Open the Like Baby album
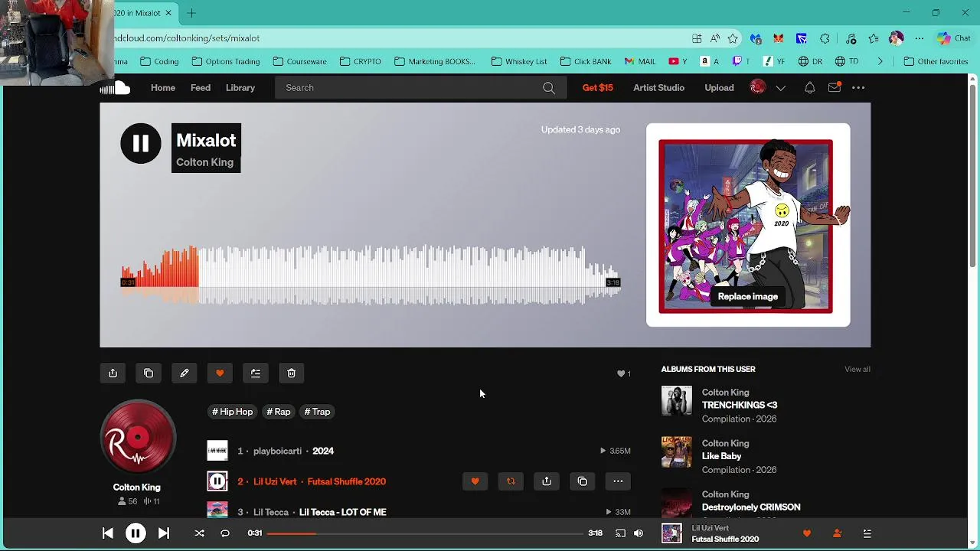Viewport: 980px width, 551px height. pyautogui.click(x=722, y=456)
